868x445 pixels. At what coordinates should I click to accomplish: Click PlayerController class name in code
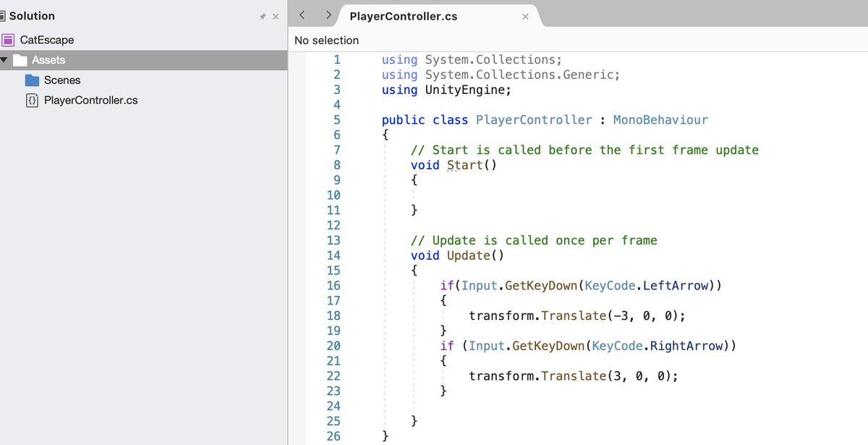coord(534,120)
